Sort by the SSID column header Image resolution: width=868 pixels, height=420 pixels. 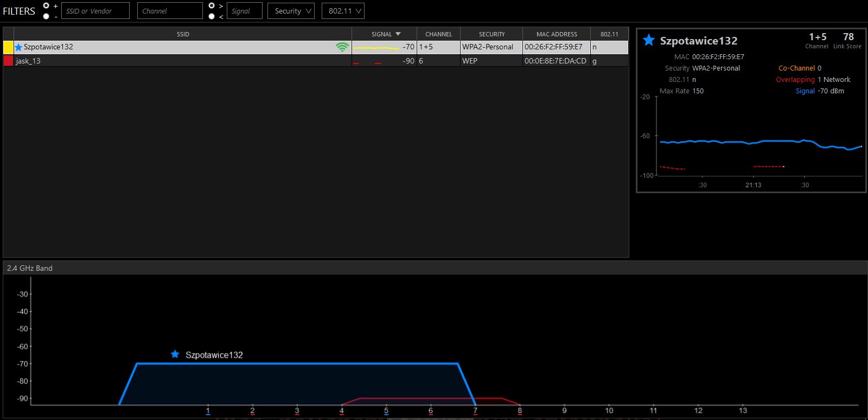click(183, 34)
